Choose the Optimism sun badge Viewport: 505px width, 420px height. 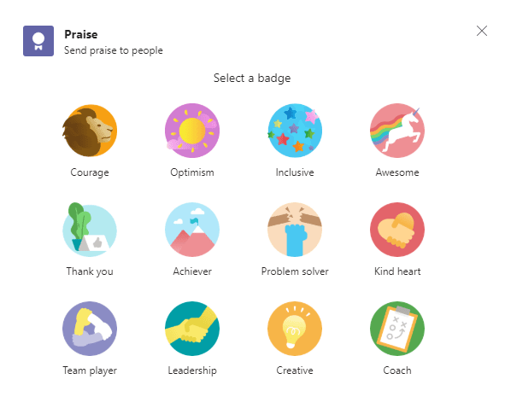point(192,131)
